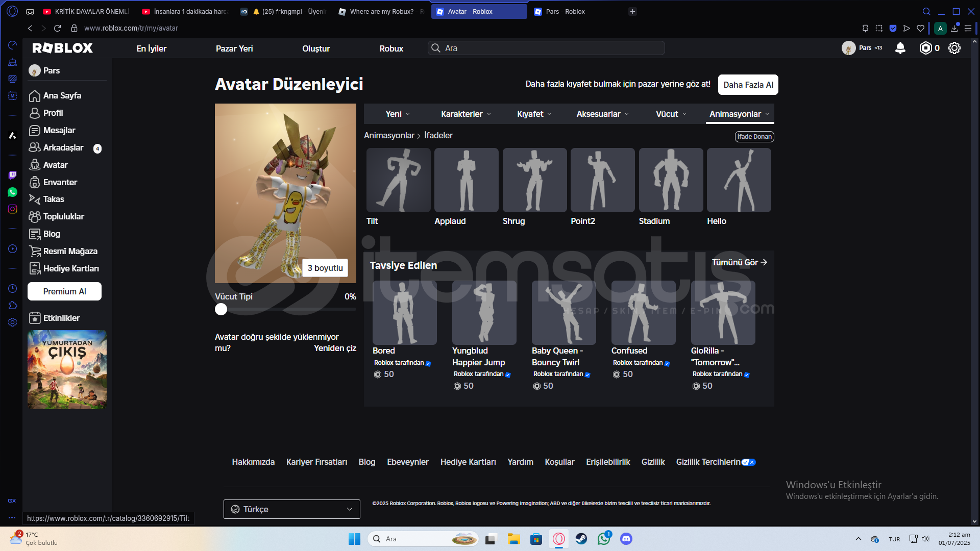Open new browser tab plus button
Screen dimensions: 980x551
click(632, 11)
